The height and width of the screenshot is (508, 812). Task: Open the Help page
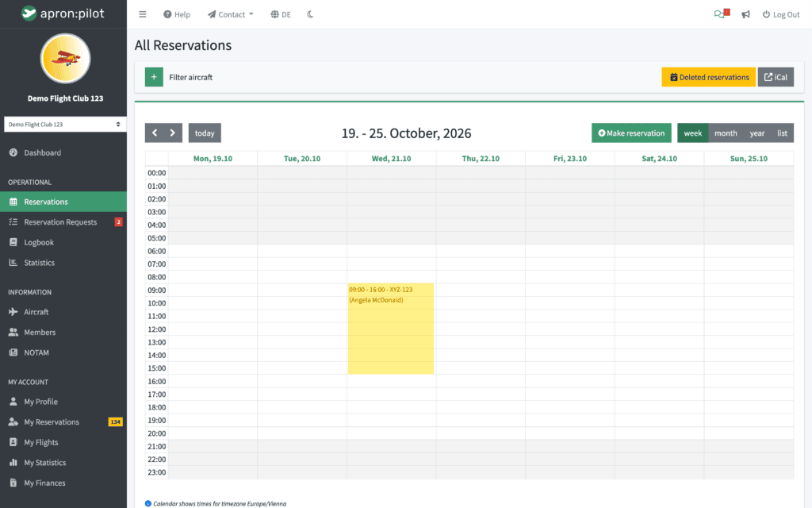pyautogui.click(x=177, y=14)
